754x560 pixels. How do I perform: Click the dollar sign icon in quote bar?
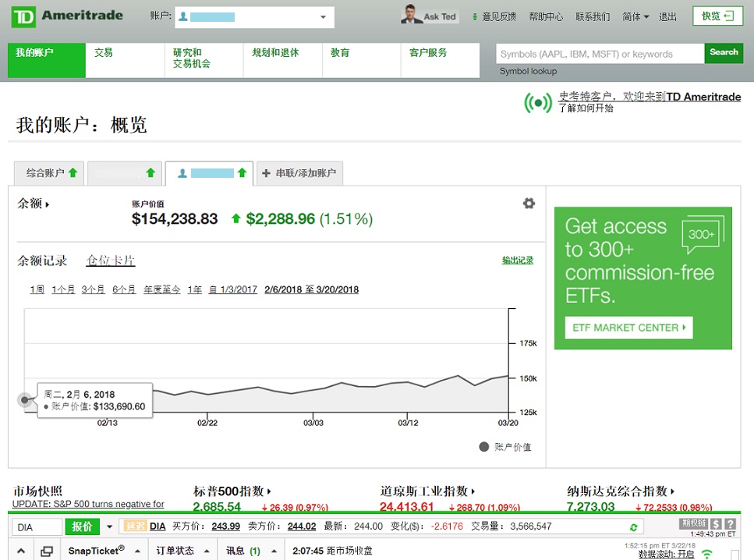[x=716, y=524]
